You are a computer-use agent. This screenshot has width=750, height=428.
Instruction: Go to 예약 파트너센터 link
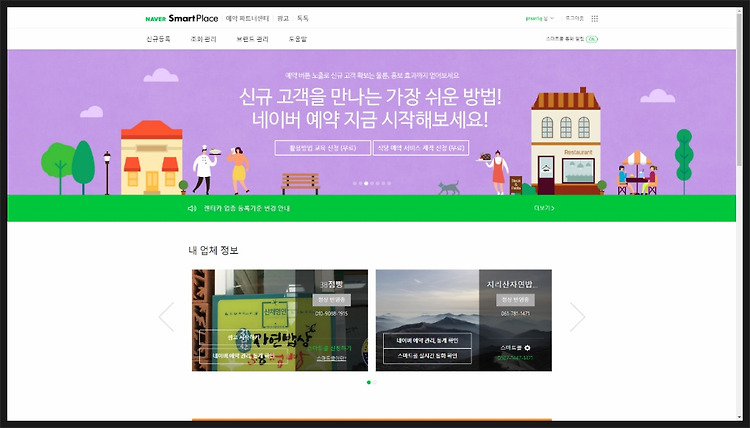tap(247, 19)
